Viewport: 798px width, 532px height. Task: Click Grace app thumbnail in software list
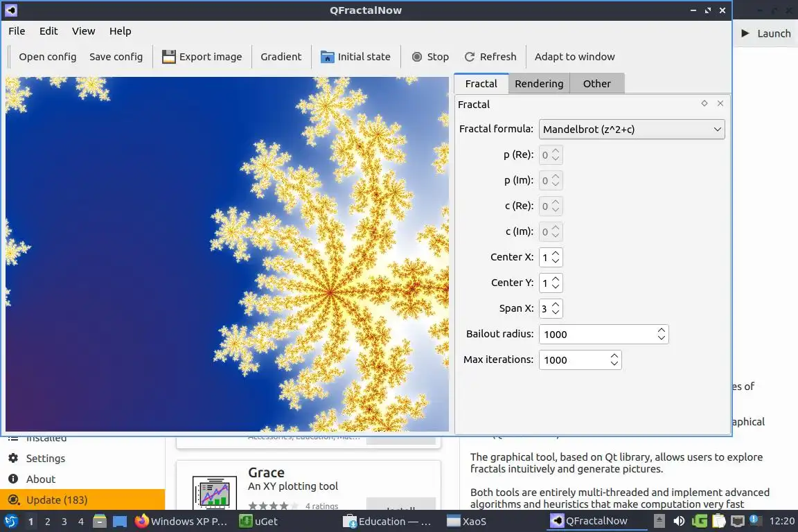[x=214, y=493]
